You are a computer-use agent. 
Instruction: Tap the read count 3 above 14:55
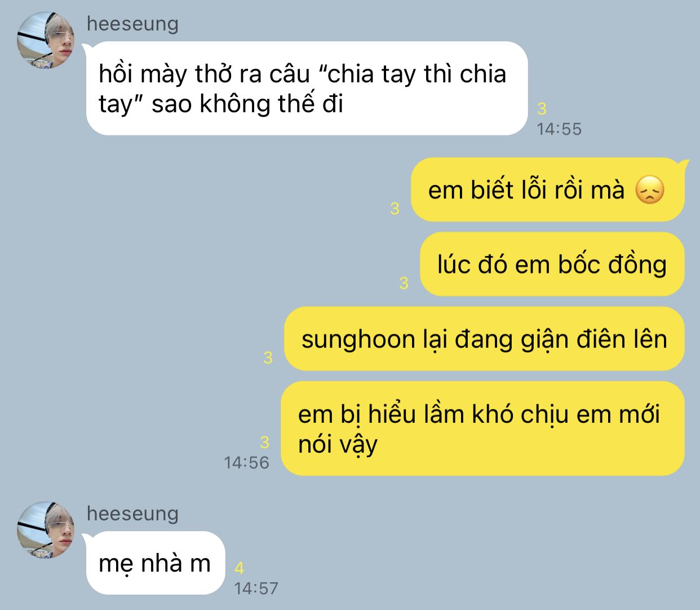pyautogui.click(x=542, y=108)
